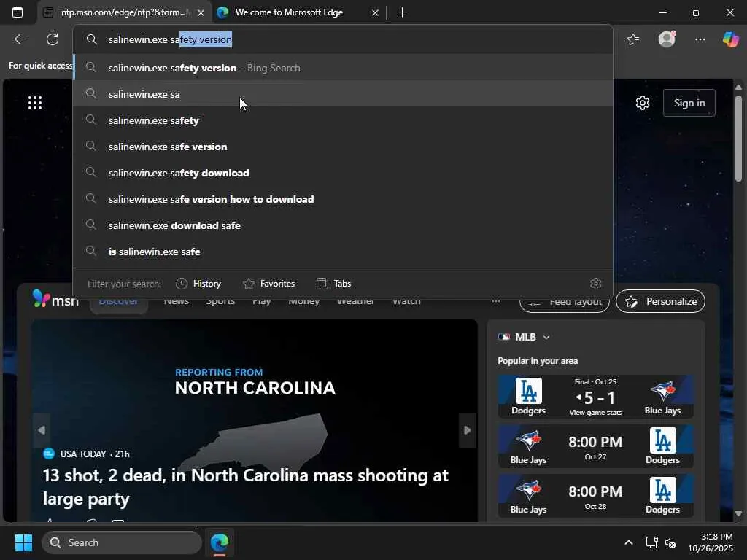
Task: Close Welcome to Microsoft Edge tab
Action: (x=376, y=13)
